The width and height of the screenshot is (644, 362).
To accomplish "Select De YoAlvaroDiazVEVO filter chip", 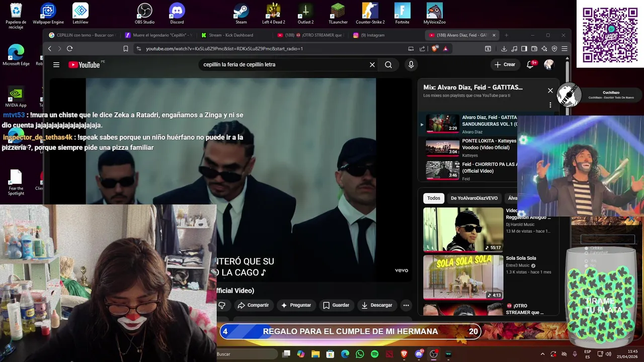I will 474,198.
